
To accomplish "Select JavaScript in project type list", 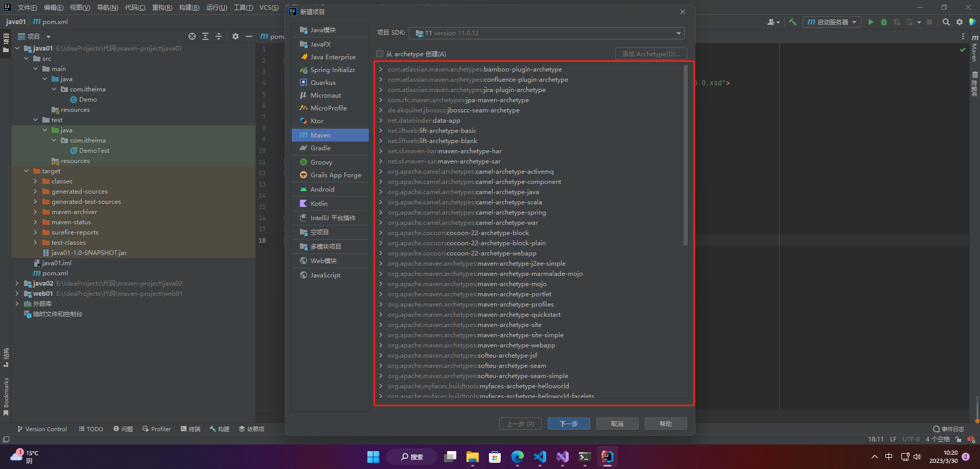I will pyautogui.click(x=330, y=275).
